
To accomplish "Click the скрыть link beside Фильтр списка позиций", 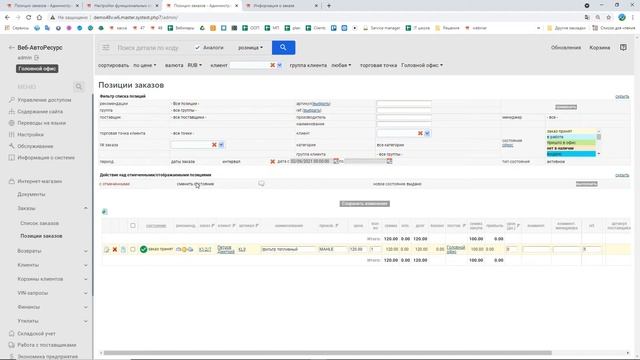I will point(622,96).
